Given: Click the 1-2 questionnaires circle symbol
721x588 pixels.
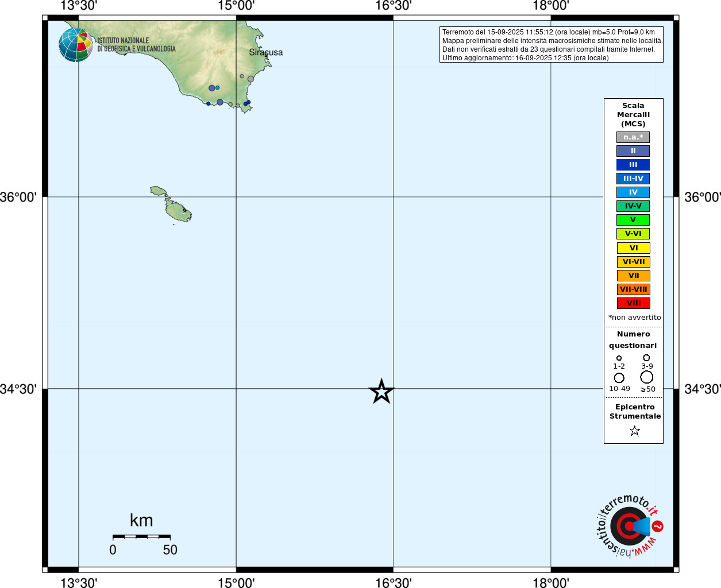Looking at the screenshot, I should coord(619,358).
